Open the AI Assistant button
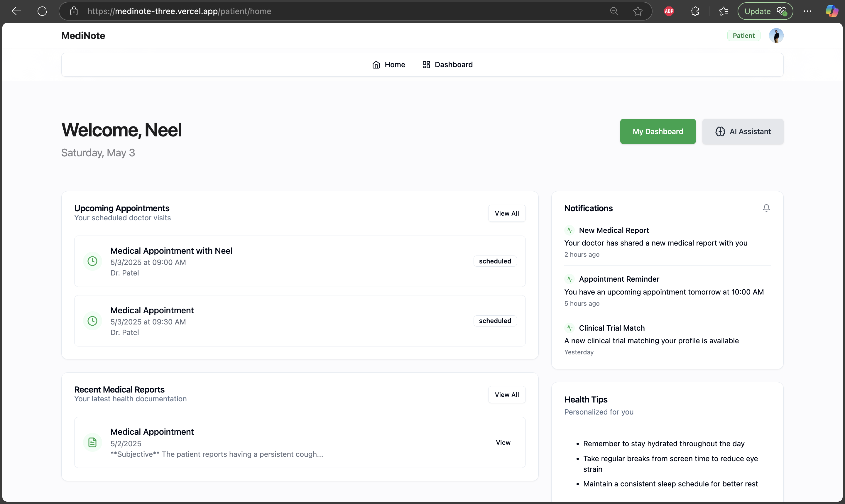The height and width of the screenshot is (504, 845). (743, 131)
